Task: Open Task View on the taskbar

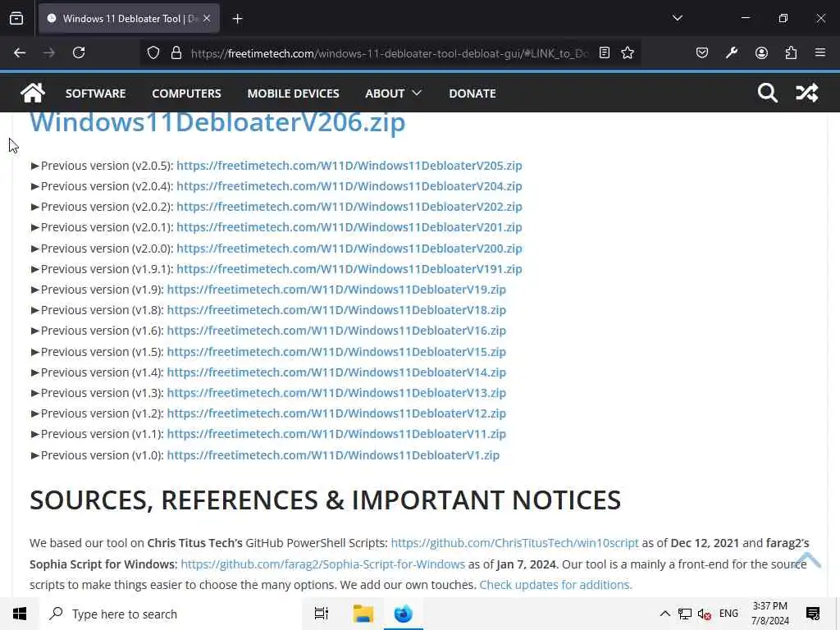Action: click(322, 614)
